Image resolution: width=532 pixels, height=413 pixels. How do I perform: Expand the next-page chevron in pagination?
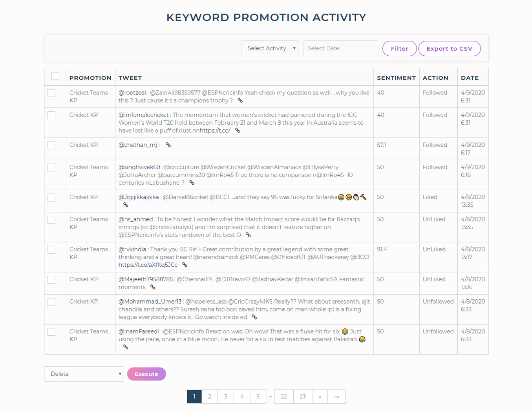tap(320, 397)
